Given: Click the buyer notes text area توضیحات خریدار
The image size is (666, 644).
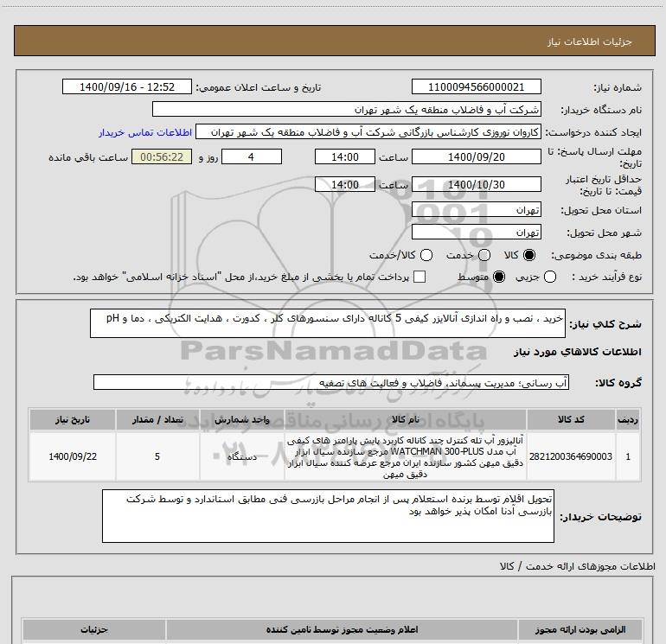Looking at the screenshot, I should click(x=328, y=516).
